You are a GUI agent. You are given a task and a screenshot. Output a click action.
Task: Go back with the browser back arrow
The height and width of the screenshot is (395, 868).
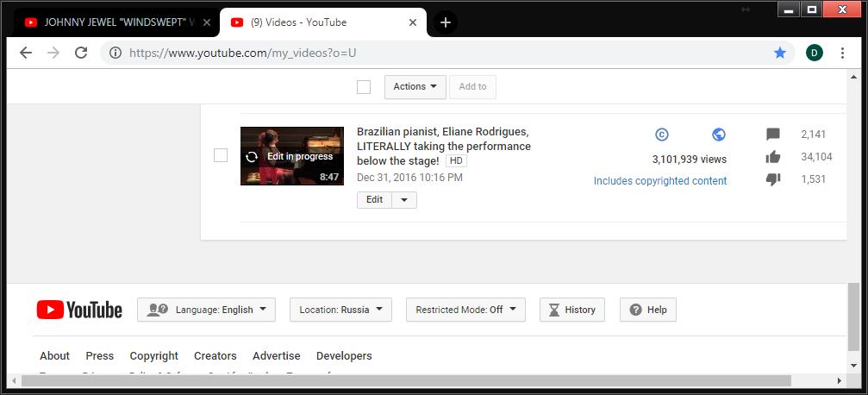click(x=26, y=53)
